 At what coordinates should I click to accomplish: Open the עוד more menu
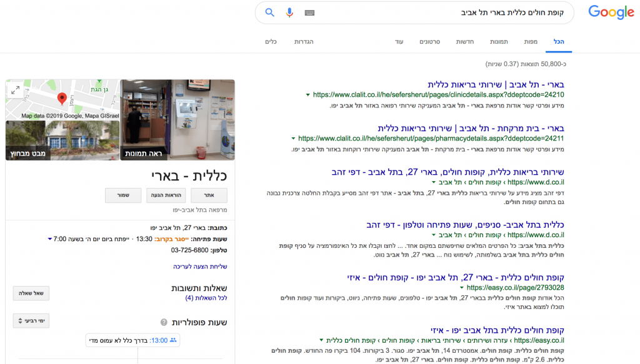399,42
